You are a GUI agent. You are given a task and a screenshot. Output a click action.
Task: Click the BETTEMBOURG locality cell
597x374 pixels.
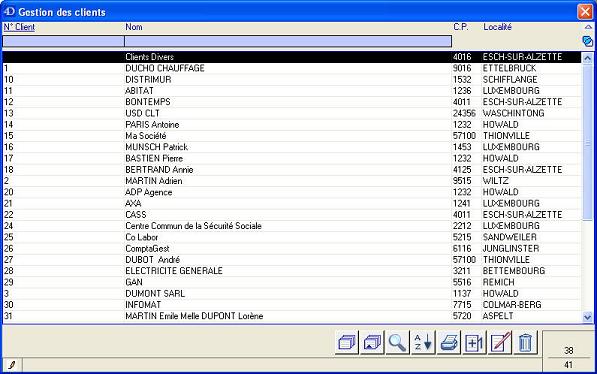click(514, 271)
